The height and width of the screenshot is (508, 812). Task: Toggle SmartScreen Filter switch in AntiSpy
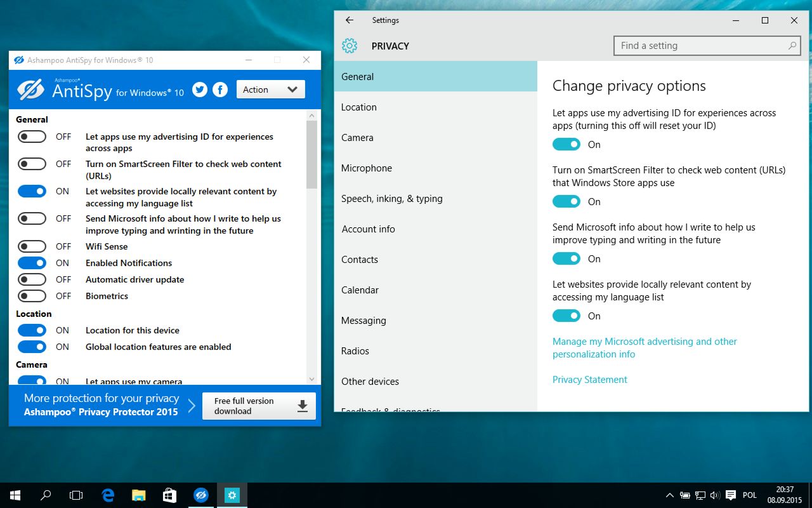[x=32, y=164]
